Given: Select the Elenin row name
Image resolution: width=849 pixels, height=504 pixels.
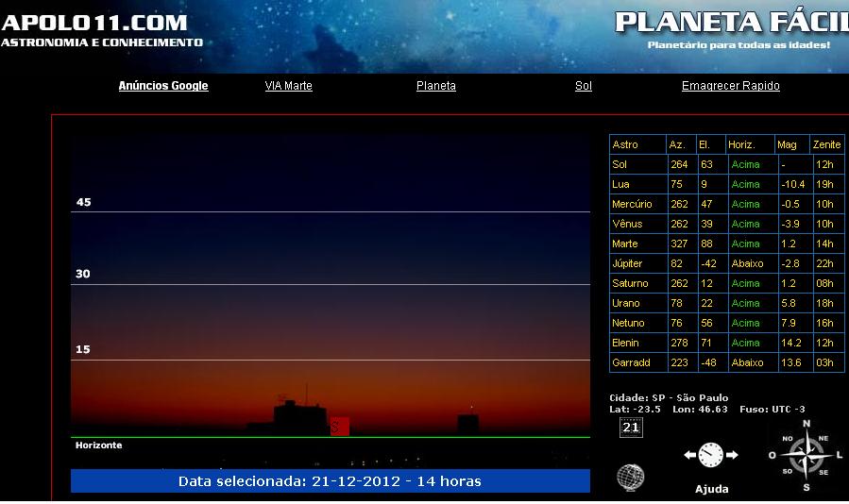Looking at the screenshot, I should point(625,343).
